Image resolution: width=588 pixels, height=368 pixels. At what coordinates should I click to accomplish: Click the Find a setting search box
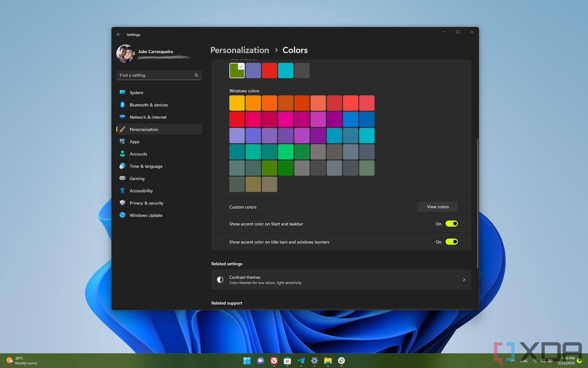[159, 75]
